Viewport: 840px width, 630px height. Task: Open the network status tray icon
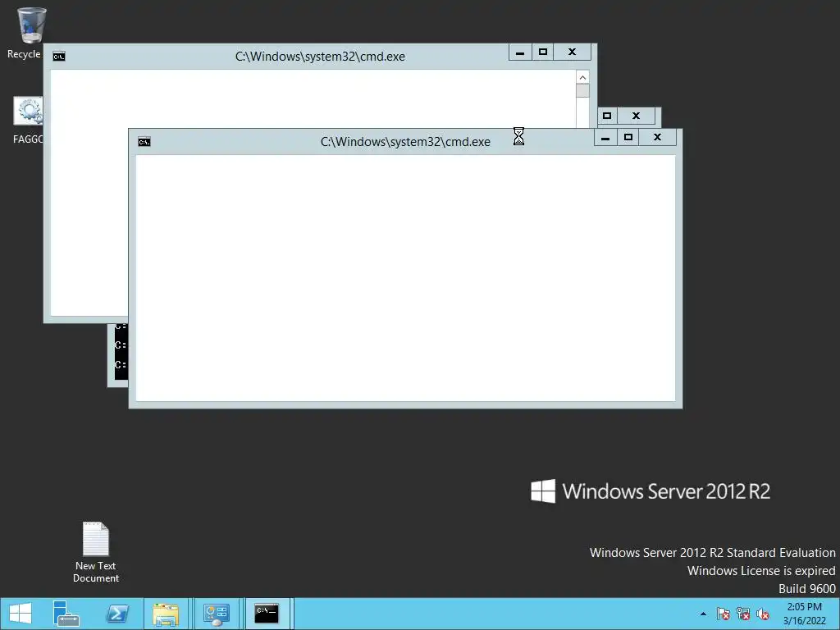[x=743, y=614]
